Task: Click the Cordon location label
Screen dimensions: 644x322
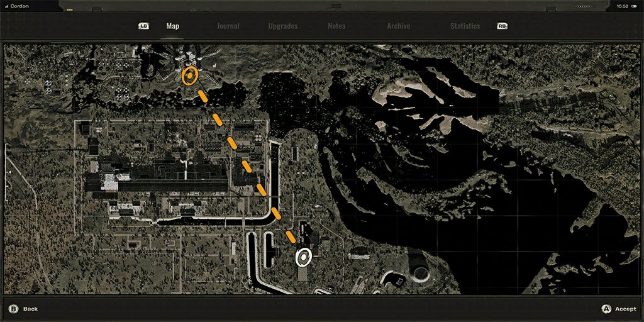Action: tap(19, 6)
